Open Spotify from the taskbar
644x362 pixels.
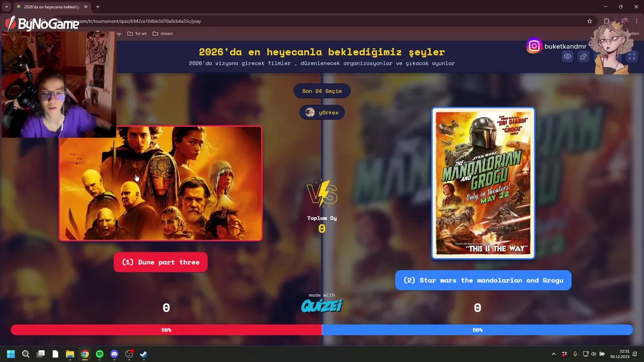100,354
